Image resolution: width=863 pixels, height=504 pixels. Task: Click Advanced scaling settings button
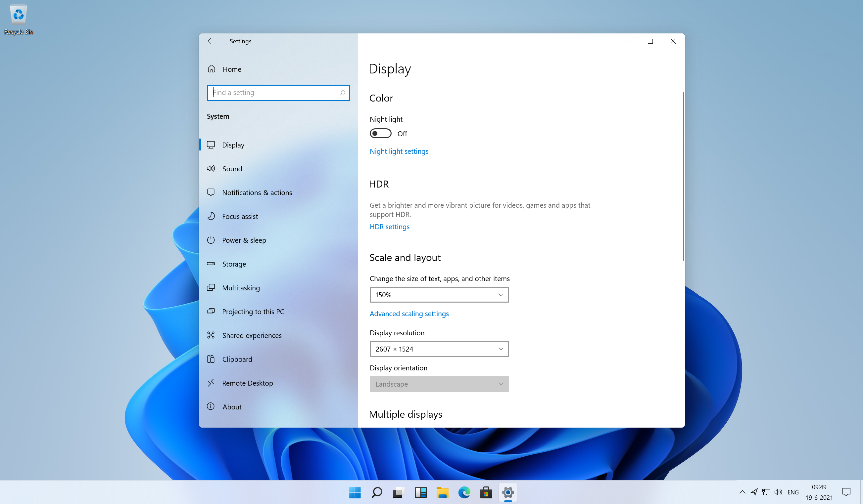[x=409, y=313]
